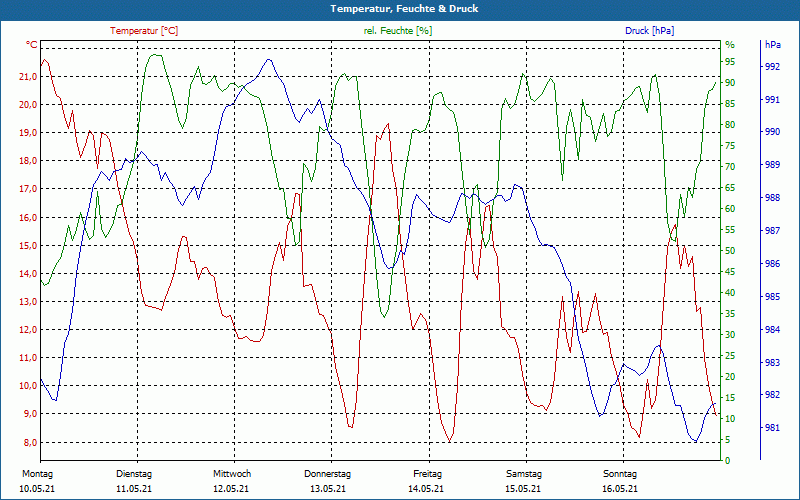Click the 'Mittwoch' day label
Image resolution: width=800 pixels, height=500 pixels.
[x=232, y=474]
